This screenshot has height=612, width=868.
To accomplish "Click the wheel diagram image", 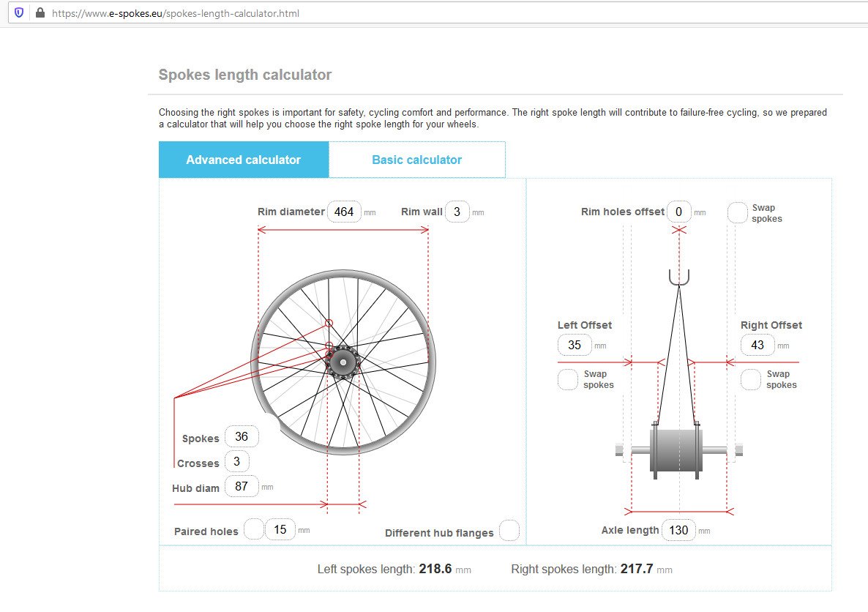I will point(343,362).
